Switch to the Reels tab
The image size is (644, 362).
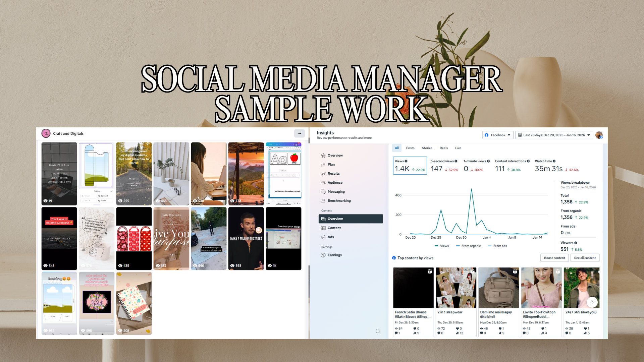coord(443,148)
